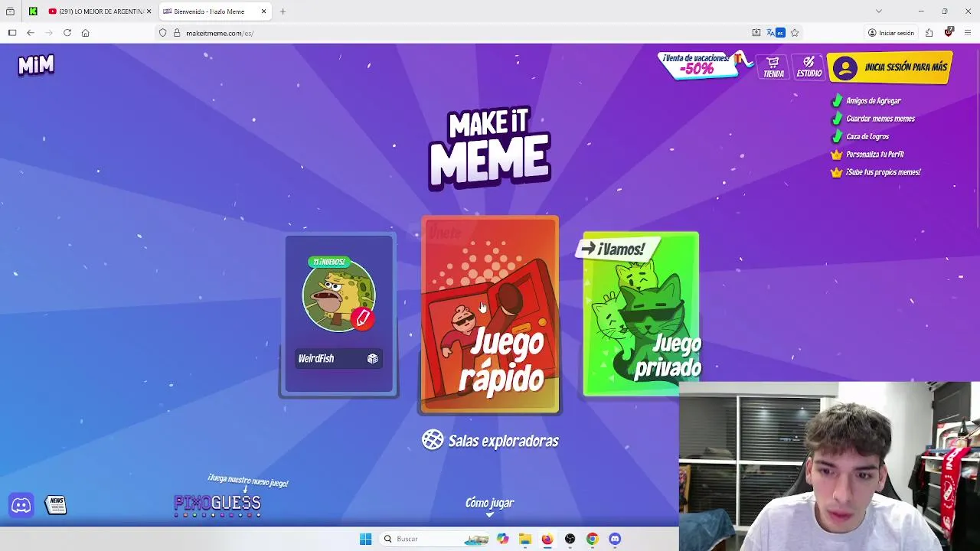The height and width of the screenshot is (551, 980).
Task: Open the Estudio icon button
Action: (x=808, y=67)
